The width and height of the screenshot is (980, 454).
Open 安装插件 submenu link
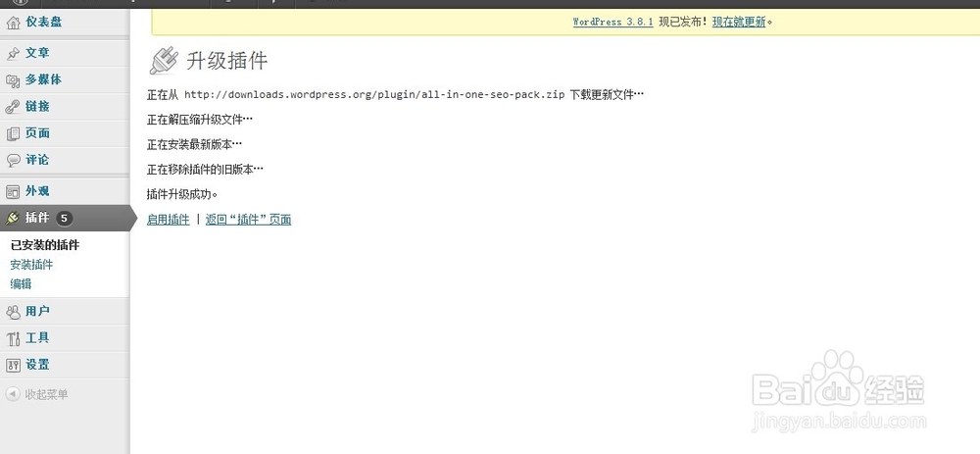[x=31, y=265]
